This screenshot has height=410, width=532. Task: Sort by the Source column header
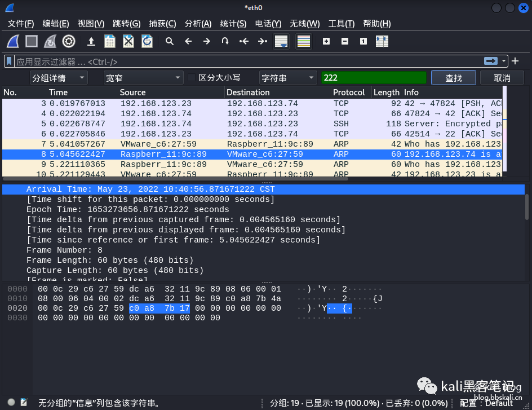click(x=171, y=92)
